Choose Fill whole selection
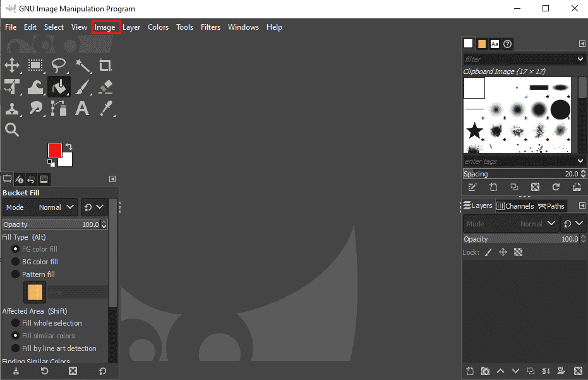Viewport: 588px width, 380px height. 15,323
